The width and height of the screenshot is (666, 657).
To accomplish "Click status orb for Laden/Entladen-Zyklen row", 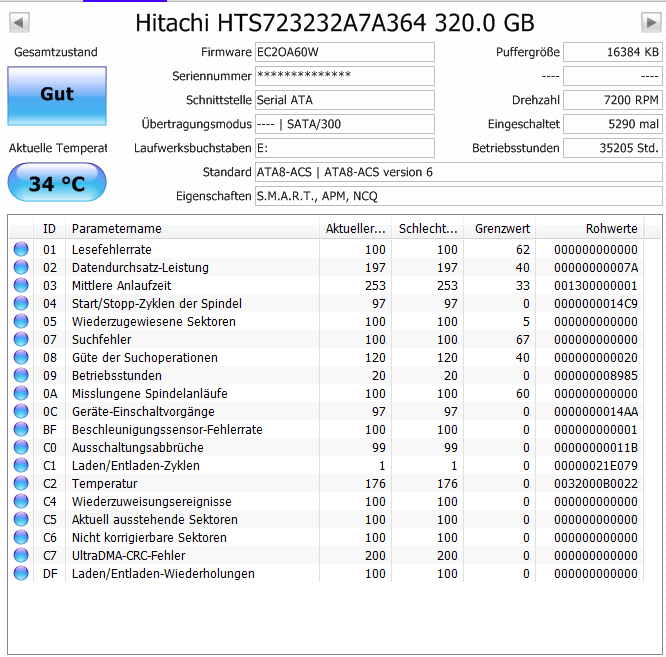I will coord(21,465).
